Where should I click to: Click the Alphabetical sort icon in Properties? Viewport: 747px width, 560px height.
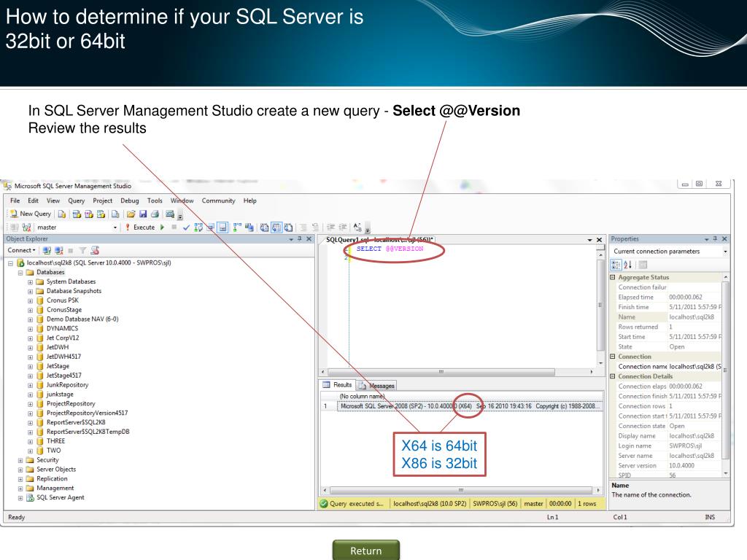[628, 265]
